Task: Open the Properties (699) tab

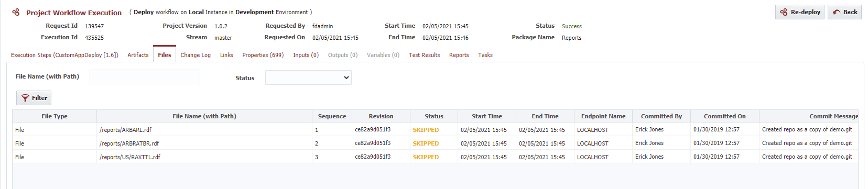Action: pyautogui.click(x=263, y=55)
